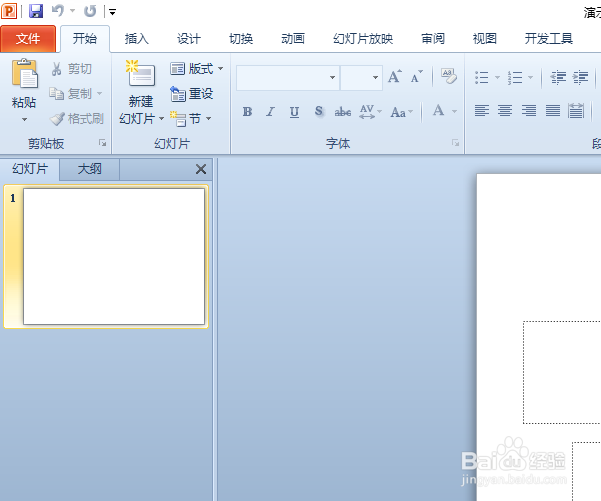Toggle Justify text alignment

[553, 111]
